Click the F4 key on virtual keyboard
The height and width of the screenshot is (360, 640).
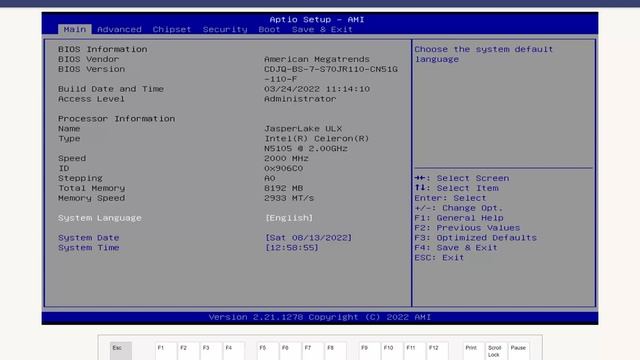coord(234,351)
